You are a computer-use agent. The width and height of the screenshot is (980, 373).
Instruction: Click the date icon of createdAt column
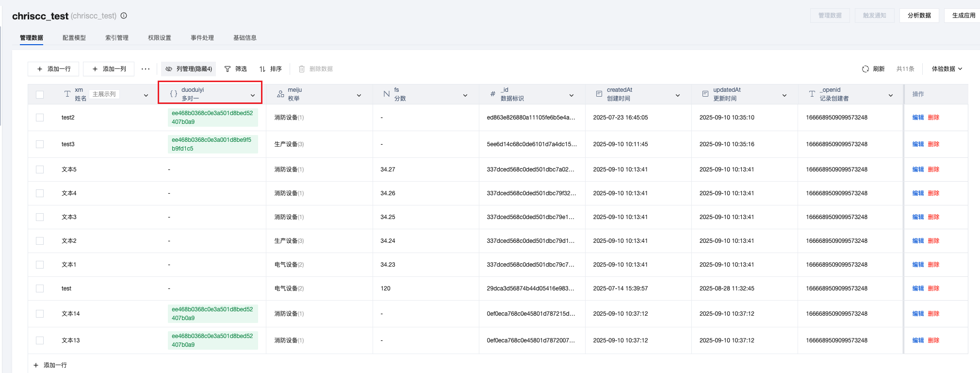[x=599, y=94]
